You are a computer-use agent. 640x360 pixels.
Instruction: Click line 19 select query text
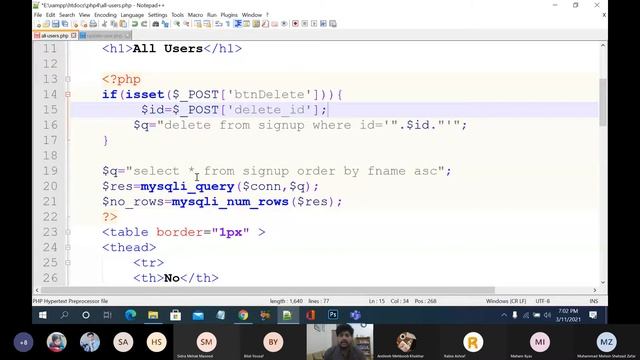277,171
